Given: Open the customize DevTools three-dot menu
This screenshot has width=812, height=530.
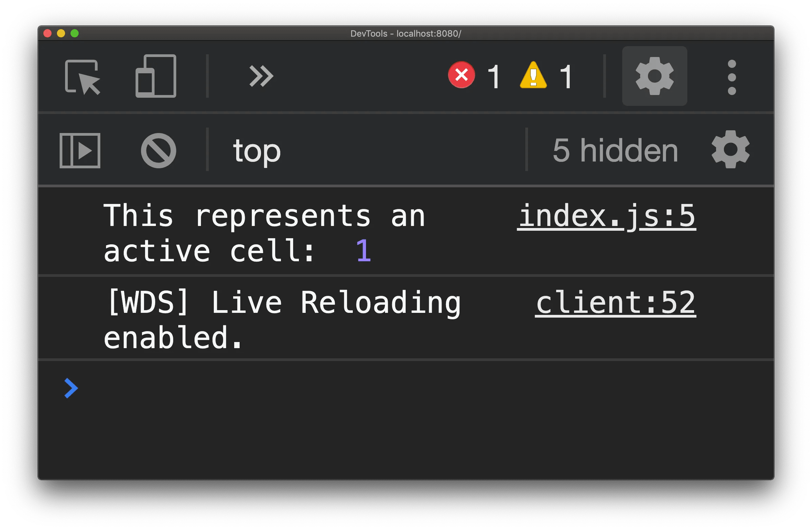Looking at the screenshot, I should (731, 76).
